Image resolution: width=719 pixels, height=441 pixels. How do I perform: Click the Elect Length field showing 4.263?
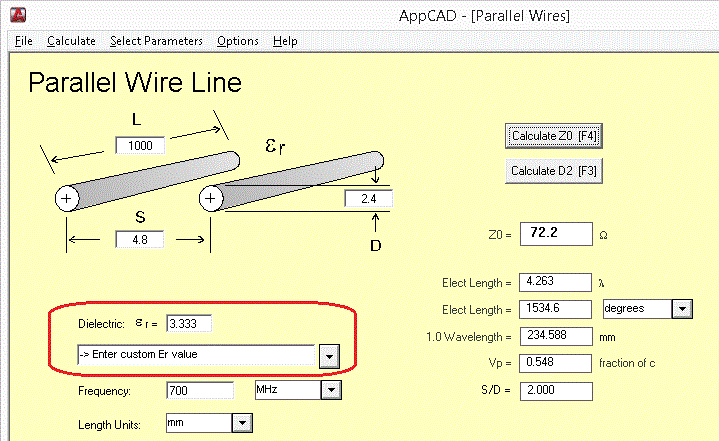[x=555, y=282]
